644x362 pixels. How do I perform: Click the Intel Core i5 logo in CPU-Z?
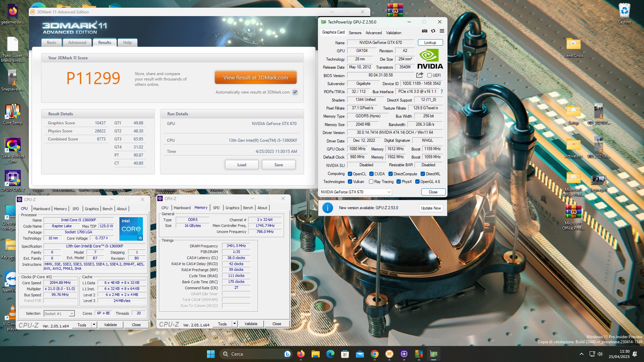pyautogui.click(x=131, y=229)
